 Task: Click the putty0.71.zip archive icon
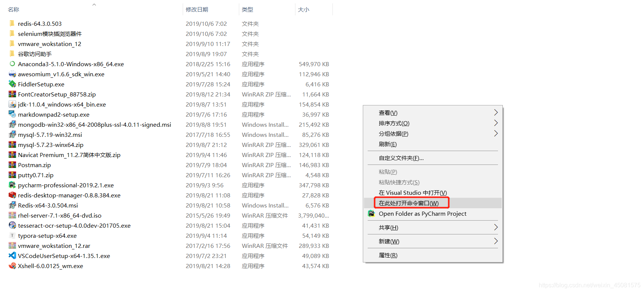[12, 175]
